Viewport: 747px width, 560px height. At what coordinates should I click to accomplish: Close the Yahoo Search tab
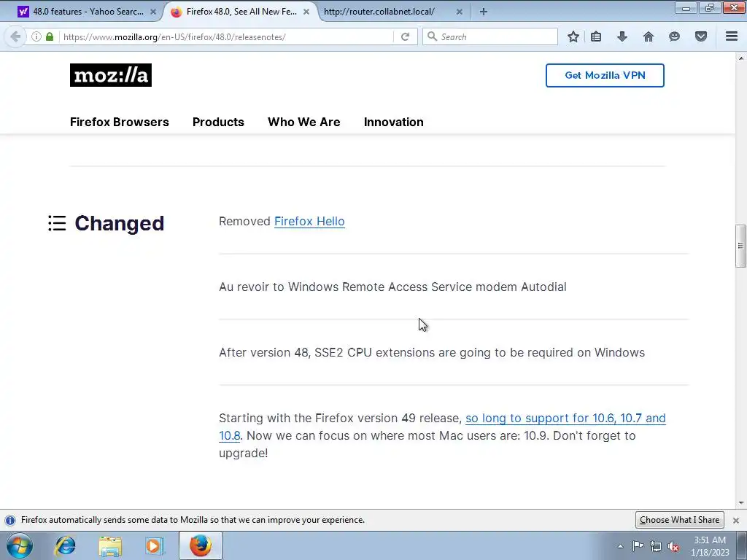point(153,12)
